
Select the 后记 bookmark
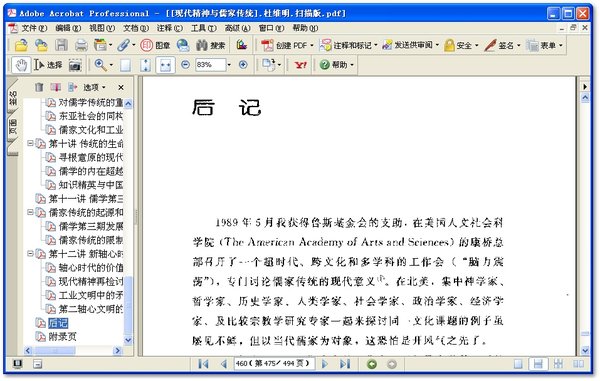coord(58,323)
